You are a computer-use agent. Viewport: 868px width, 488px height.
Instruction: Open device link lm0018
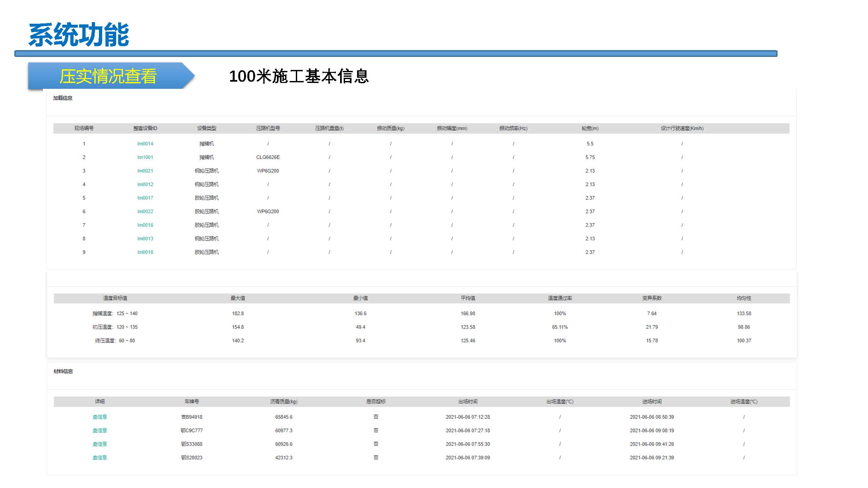(145, 252)
